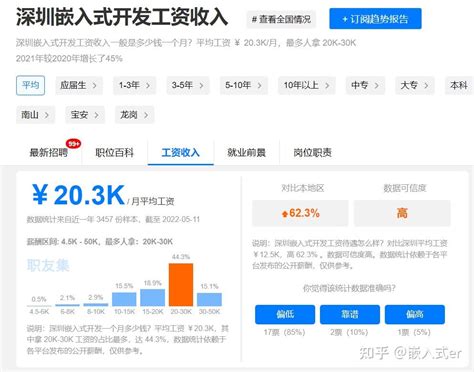Vote 靠谱 on data accuracy
Screen dimensions: 474x372
tap(350, 314)
